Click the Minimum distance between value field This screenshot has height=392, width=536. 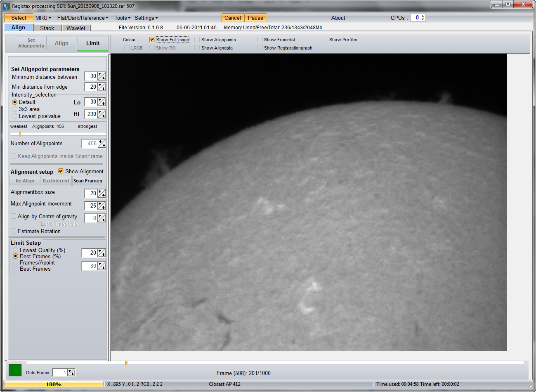91,76
